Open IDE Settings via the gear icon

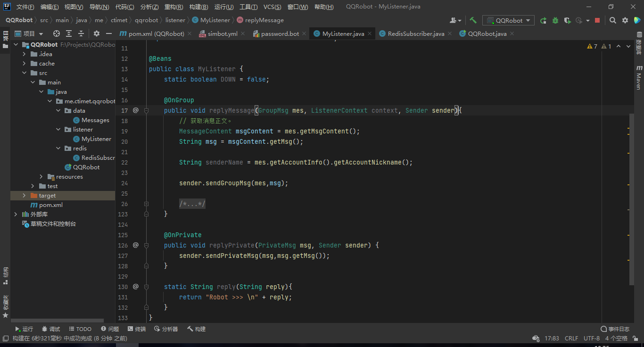point(626,21)
